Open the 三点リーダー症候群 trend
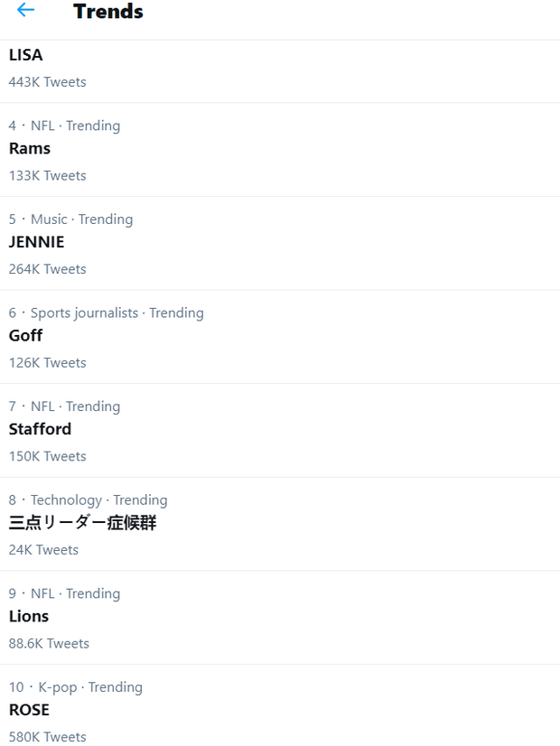The height and width of the screenshot is (746, 560). click(x=83, y=523)
